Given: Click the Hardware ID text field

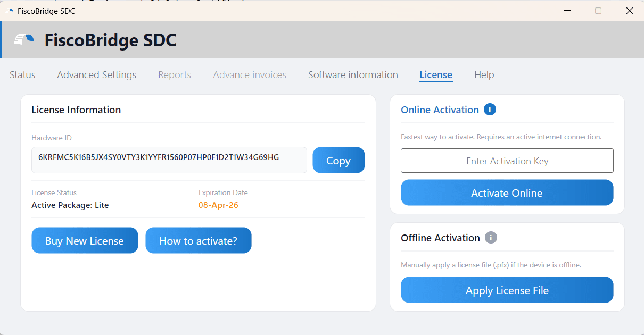Looking at the screenshot, I should [169, 160].
